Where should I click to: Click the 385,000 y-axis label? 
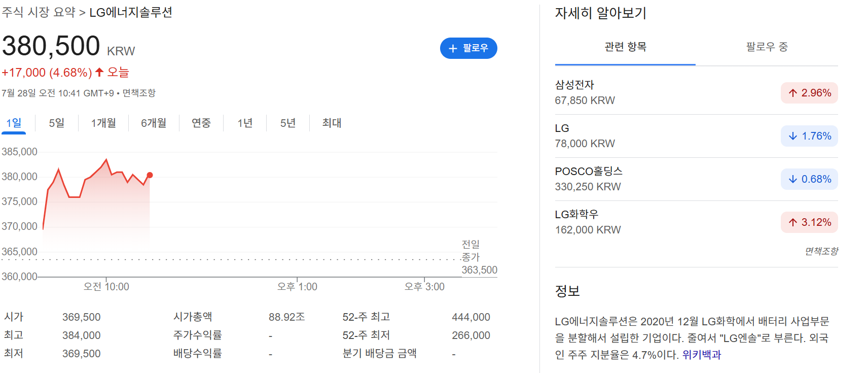20,152
